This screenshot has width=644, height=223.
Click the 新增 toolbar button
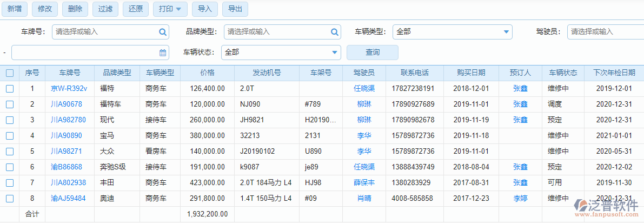click(x=15, y=9)
